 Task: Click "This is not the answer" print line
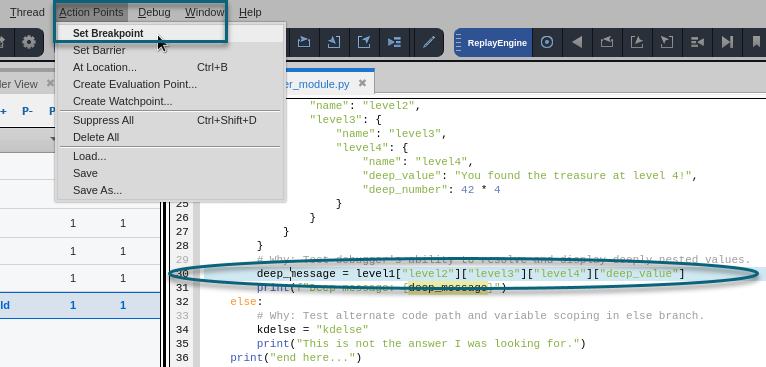pyautogui.click(x=421, y=344)
